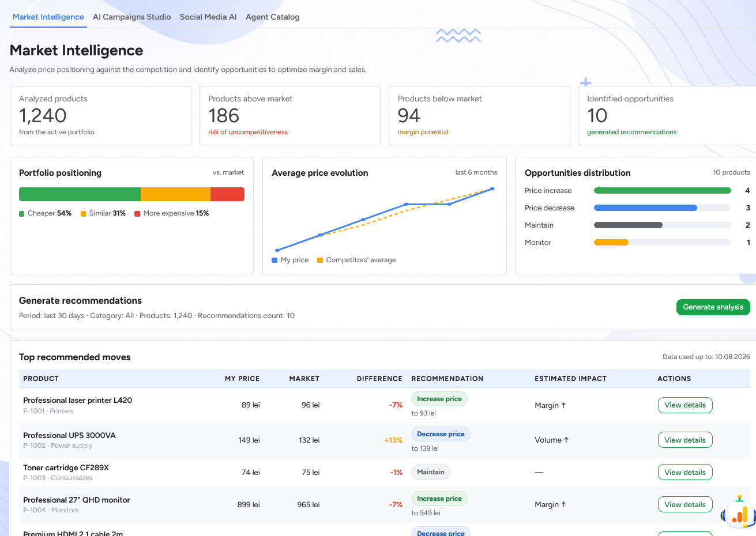756x536 pixels.
Task: Click the +13% difference value
Action: pyautogui.click(x=393, y=440)
